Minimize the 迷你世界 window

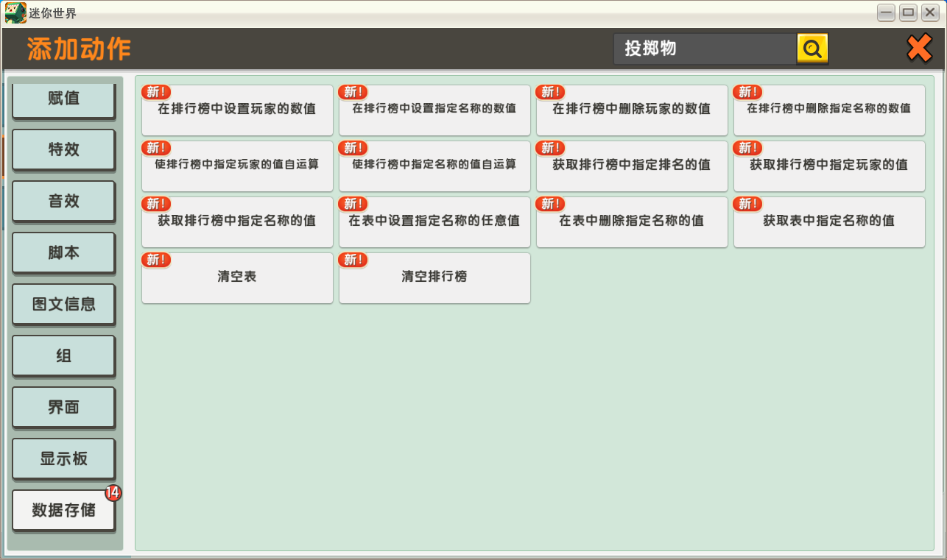(x=886, y=13)
